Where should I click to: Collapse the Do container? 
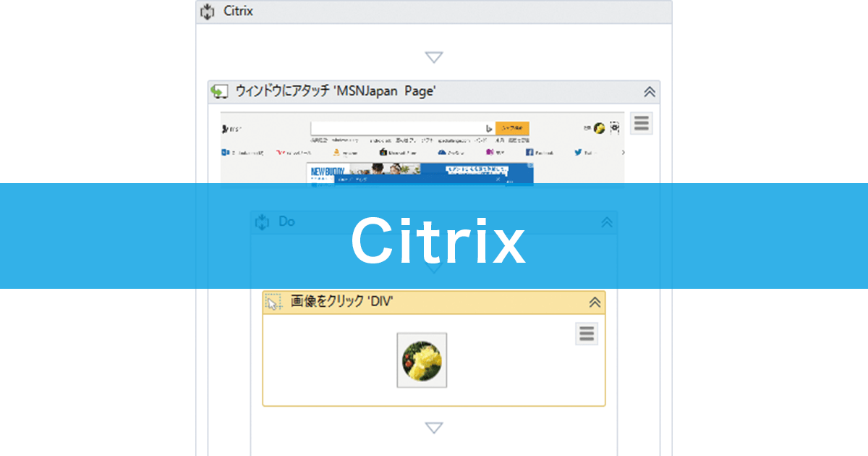click(x=607, y=223)
